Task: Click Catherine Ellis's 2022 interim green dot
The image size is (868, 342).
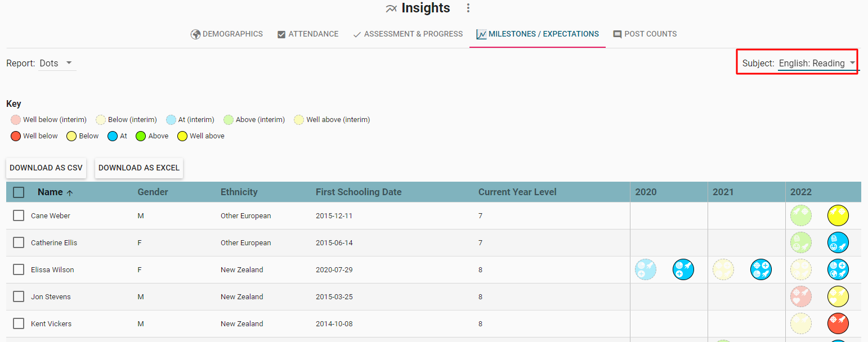Action: 801,242
